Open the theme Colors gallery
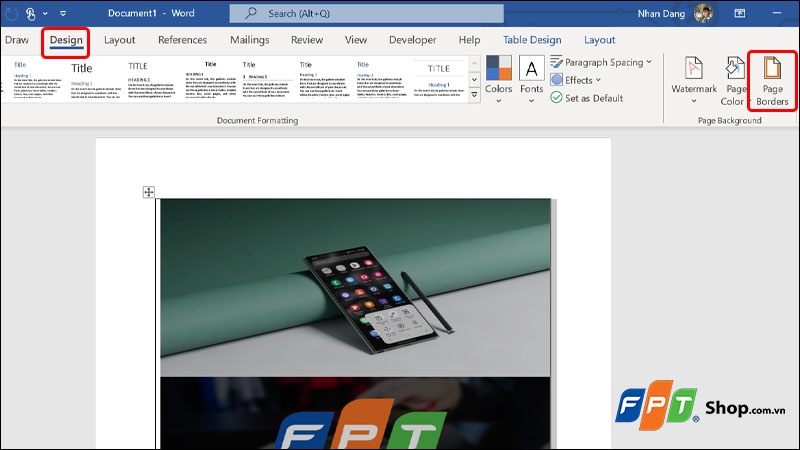This screenshot has width=800, height=450. click(x=498, y=78)
